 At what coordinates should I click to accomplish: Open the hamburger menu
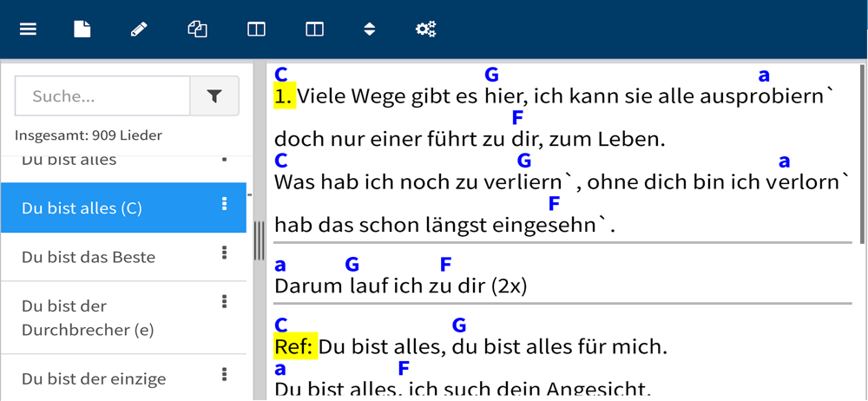tap(29, 29)
